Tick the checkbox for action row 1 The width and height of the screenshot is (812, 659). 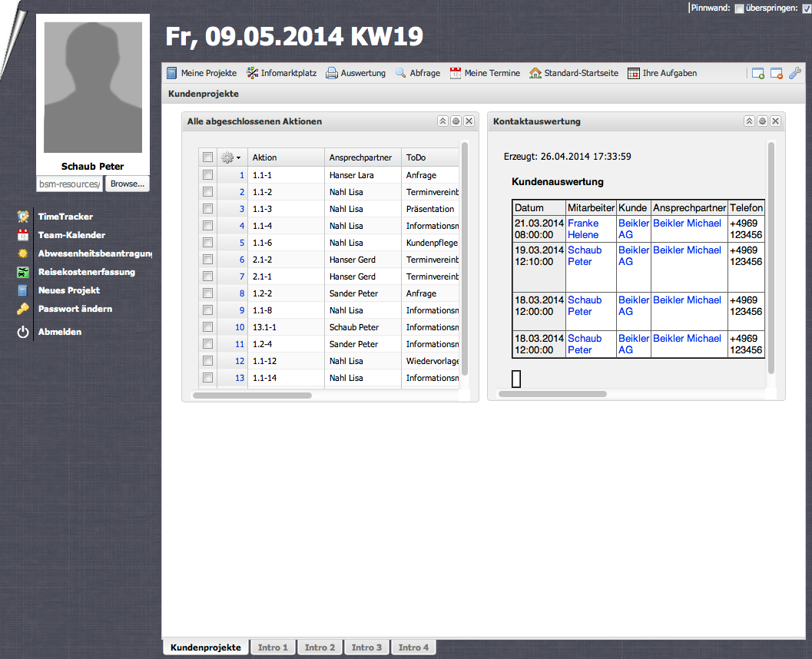pyautogui.click(x=207, y=175)
